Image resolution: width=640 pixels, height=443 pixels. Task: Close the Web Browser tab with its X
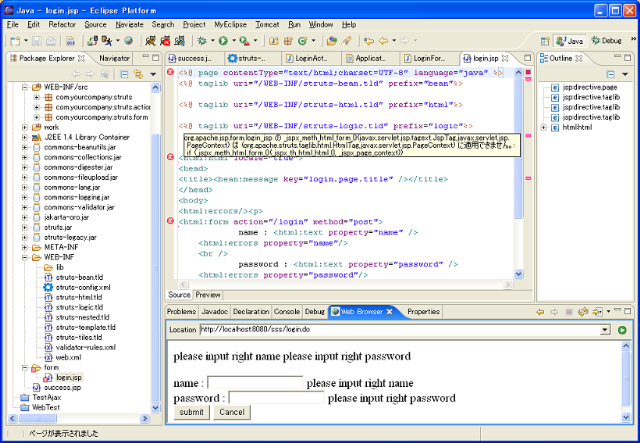click(x=389, y=312)
